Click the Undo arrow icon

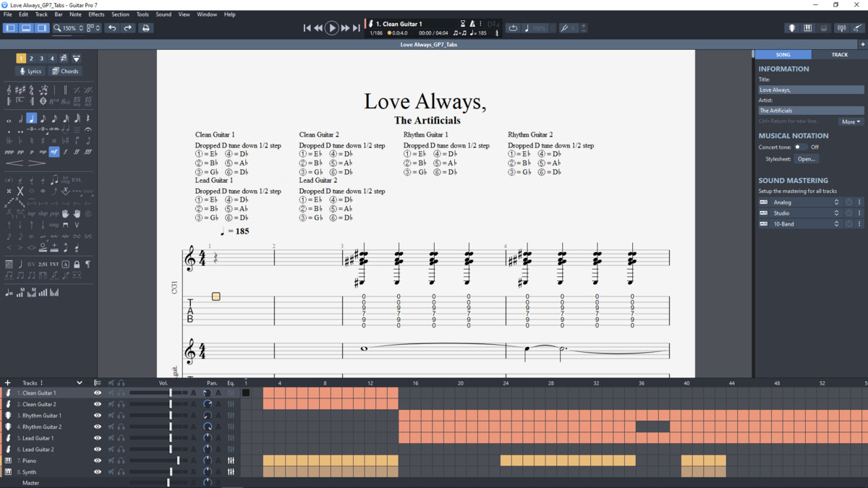point(112,28)
